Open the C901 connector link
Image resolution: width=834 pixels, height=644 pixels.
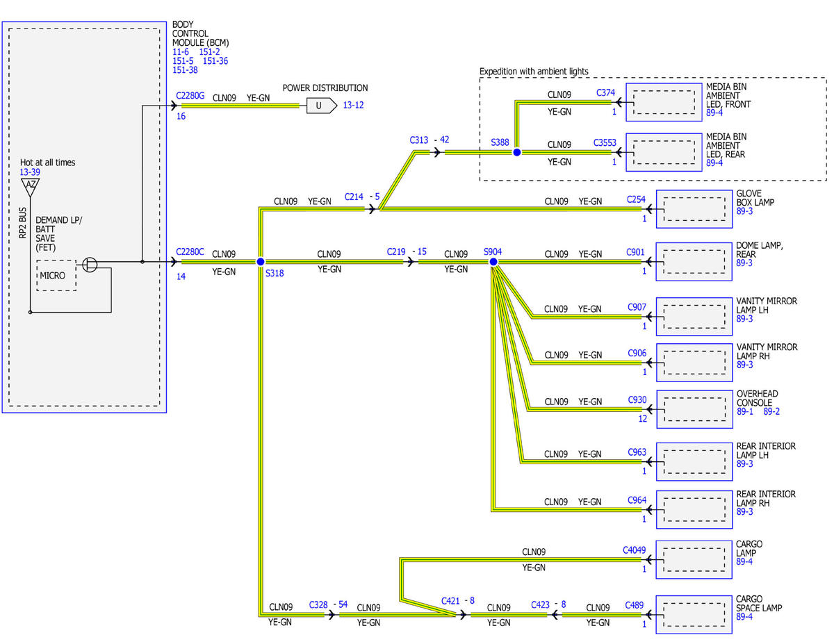click(637, 251)
